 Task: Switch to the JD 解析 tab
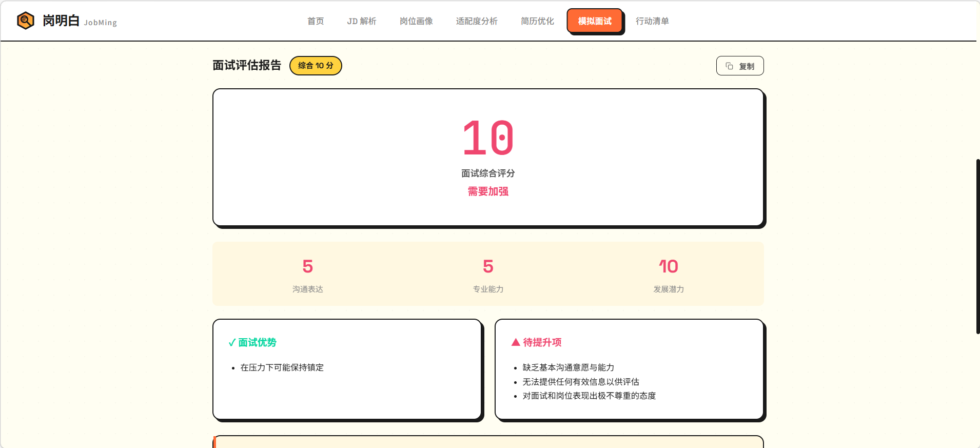pyautogui.click(x=361, y=21)
